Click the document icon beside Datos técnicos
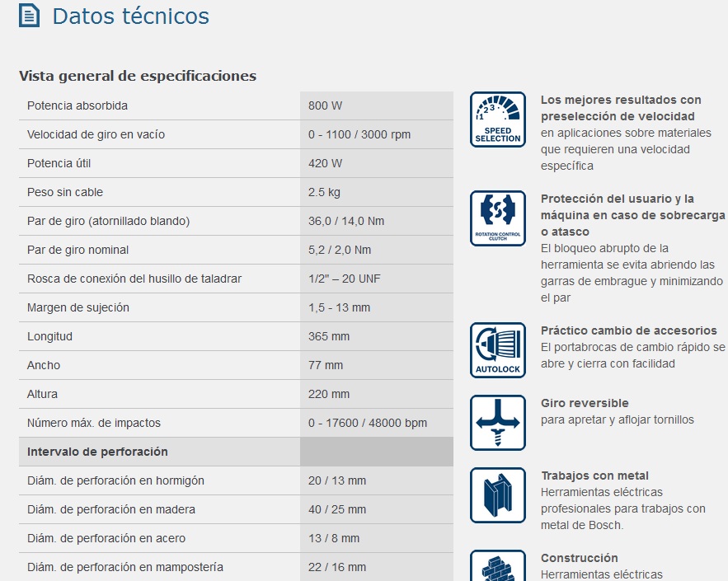 30,16
